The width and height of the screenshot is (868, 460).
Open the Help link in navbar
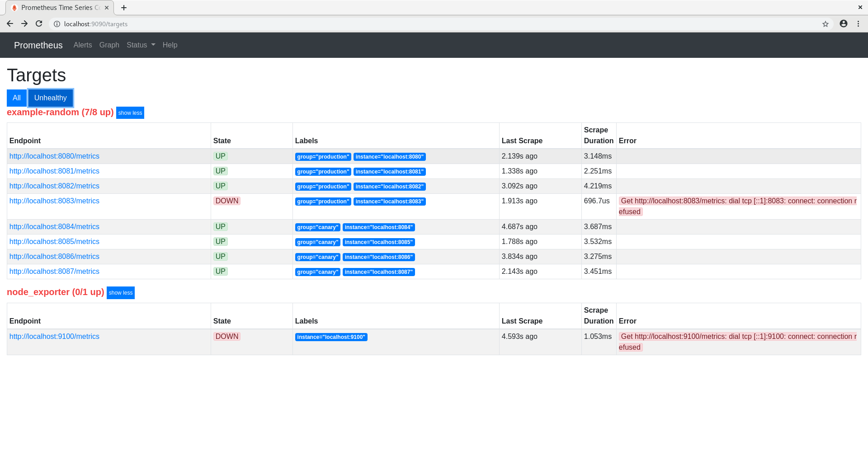pyautogui.click(x=170, y=45)
